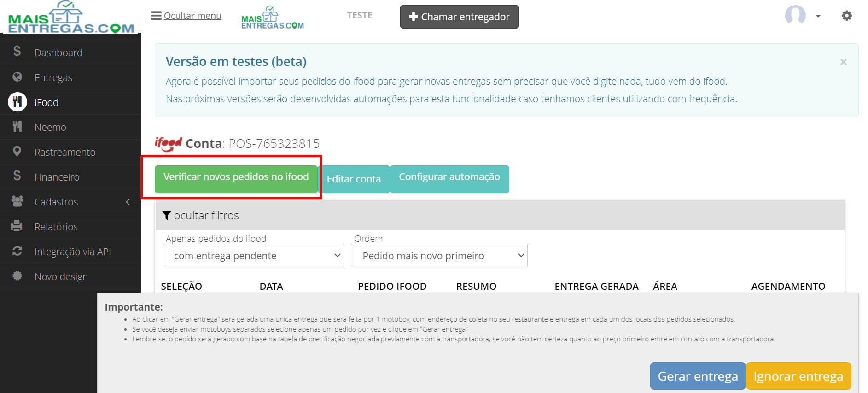Click 'Gerar entrega' button

tap(698, 376)
